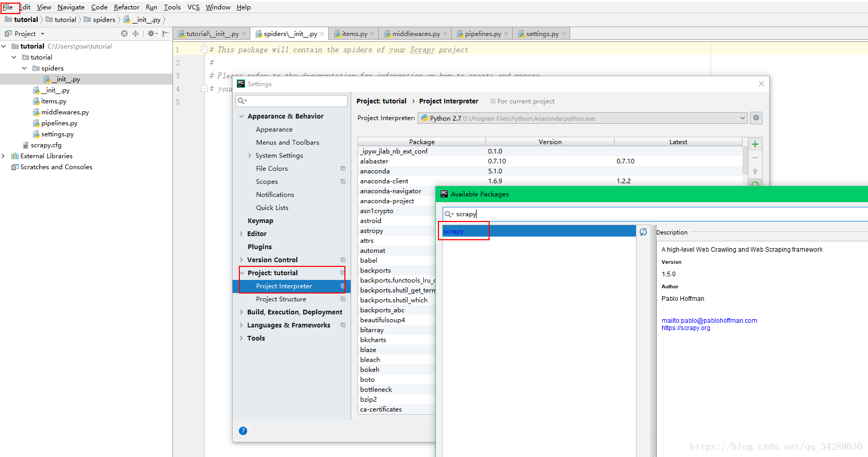The width and height of the screenshot is (868, 457).
Task: Select scrapy in available packages list
Action: 539,231
